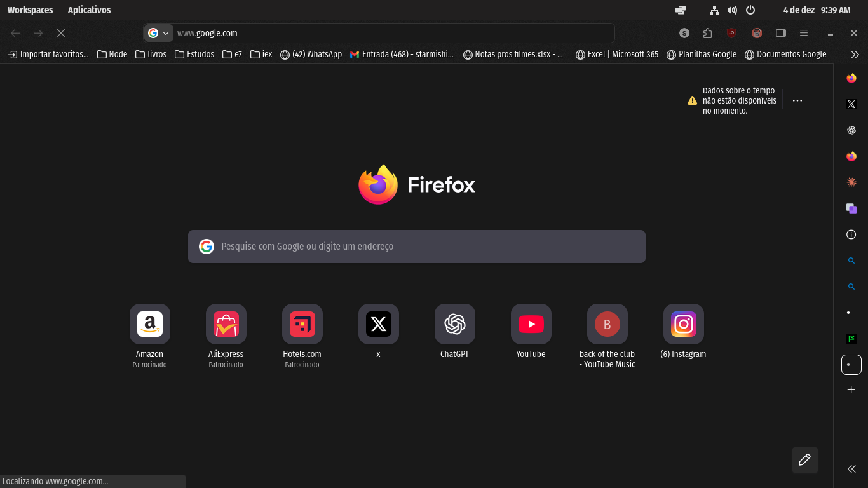Switch to the X vertical tab

tap(851, 104)
